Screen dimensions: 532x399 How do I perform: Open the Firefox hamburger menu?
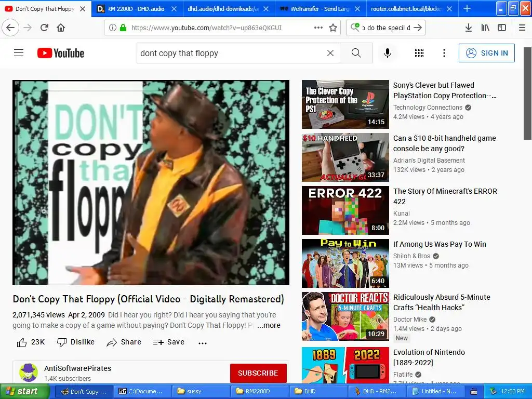(522, 28)
